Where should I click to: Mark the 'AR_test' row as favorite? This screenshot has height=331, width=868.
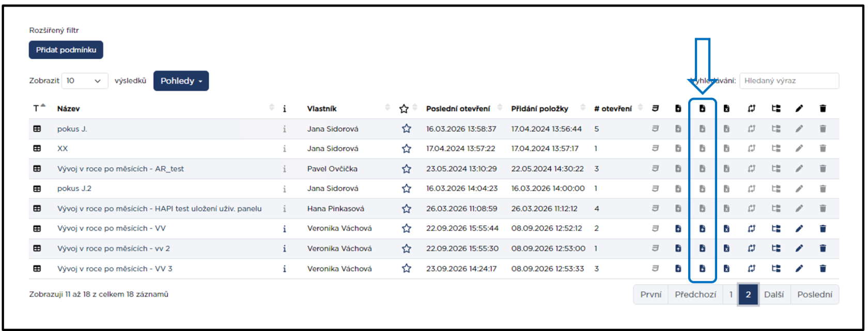pyautogui.click(x=407, y=169)
